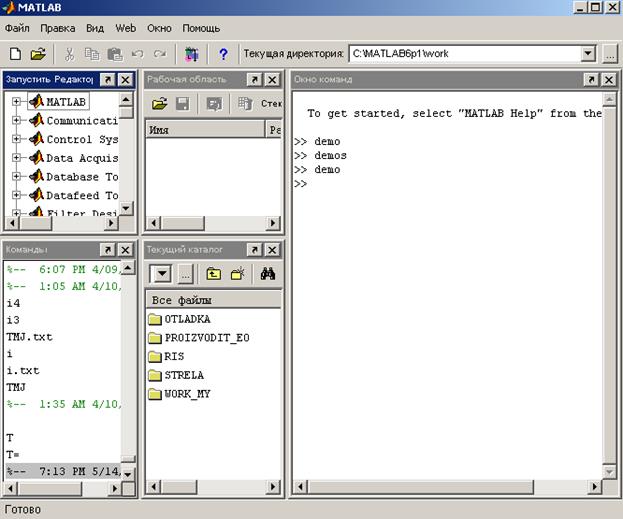Open the current directory dropdown arrow

588,54
